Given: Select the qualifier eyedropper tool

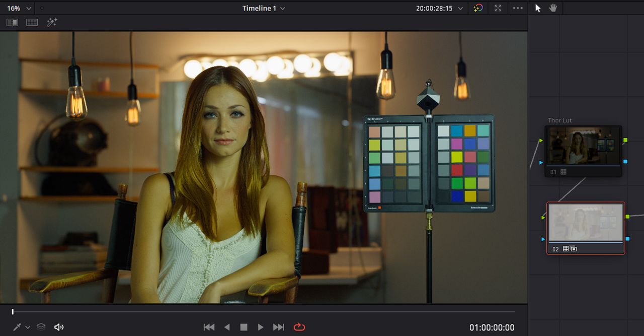Looking at the screenshot, I should [x=17, y=327].
